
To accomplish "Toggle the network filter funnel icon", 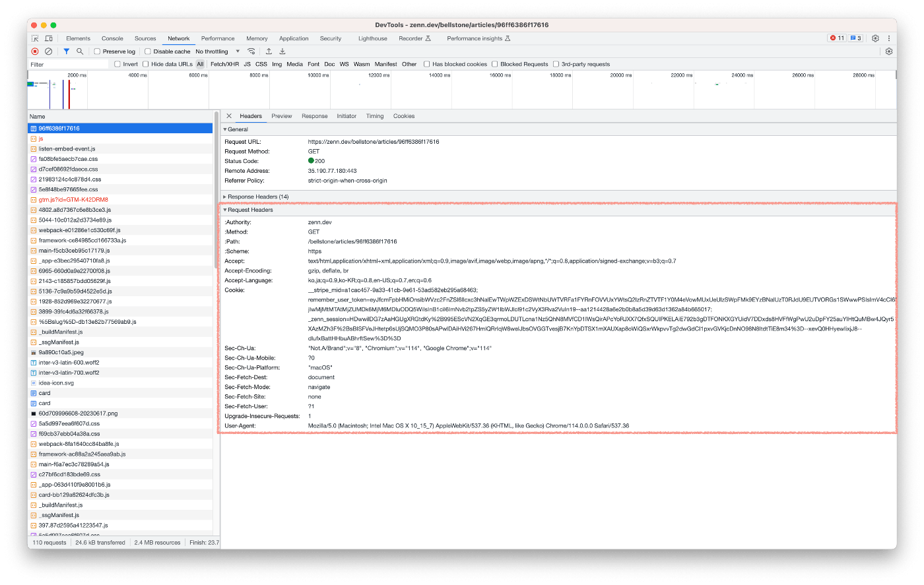I will coord(66,51).
